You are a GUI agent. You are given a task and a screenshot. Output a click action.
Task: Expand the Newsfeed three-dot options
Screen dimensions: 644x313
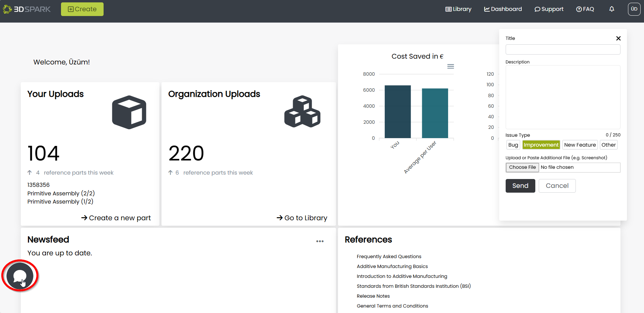click(x=320, y=241)
